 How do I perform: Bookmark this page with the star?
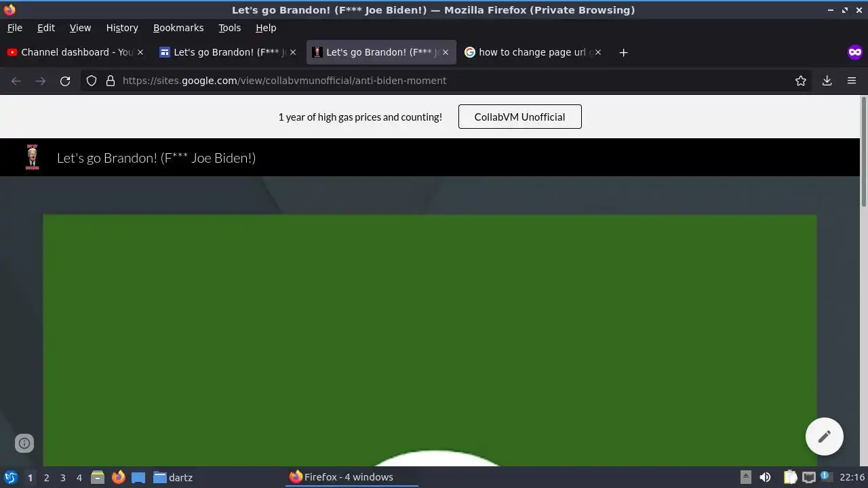[x=801, y=81]
